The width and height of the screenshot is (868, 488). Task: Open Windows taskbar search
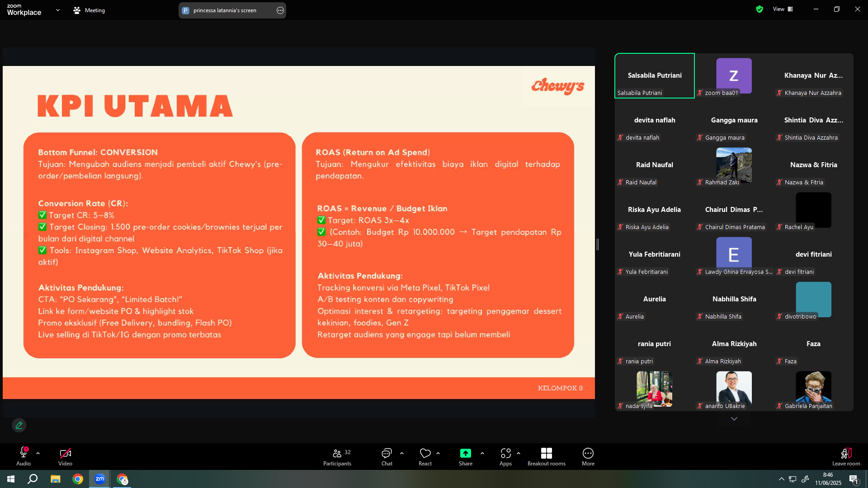point(33,479)
